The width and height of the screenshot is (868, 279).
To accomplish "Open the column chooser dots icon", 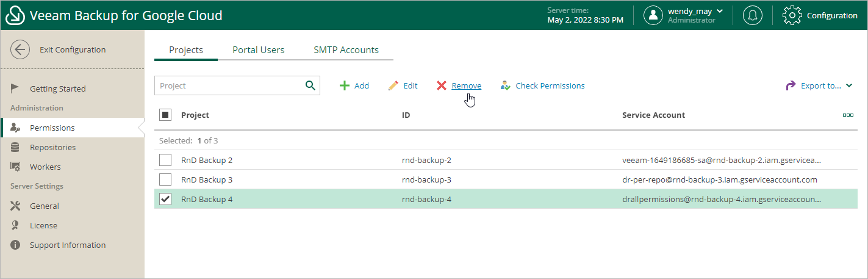I will pyautogui.click(x=848, y=115).
